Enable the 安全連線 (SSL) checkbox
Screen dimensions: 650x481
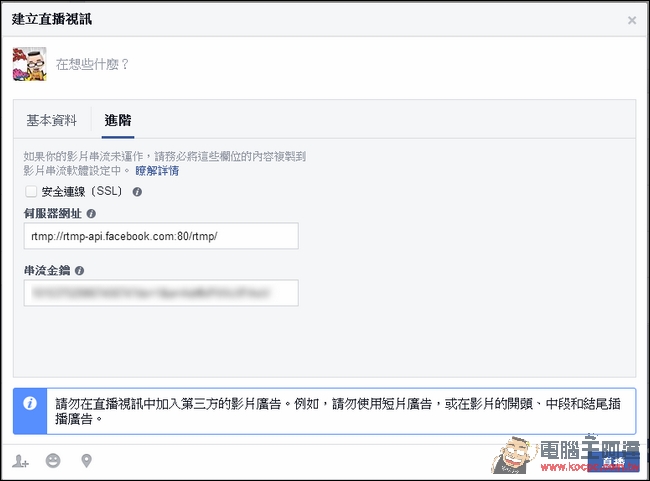31,192
